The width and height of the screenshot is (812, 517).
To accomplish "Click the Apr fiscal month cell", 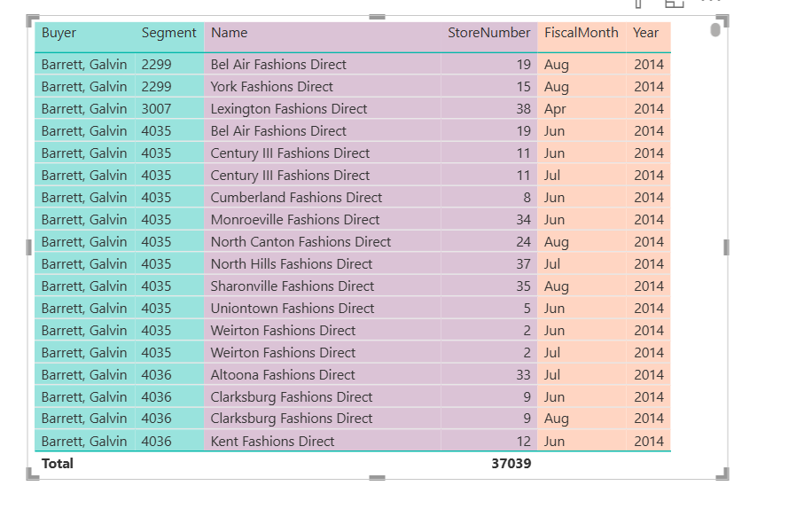I will pos(555,109).
